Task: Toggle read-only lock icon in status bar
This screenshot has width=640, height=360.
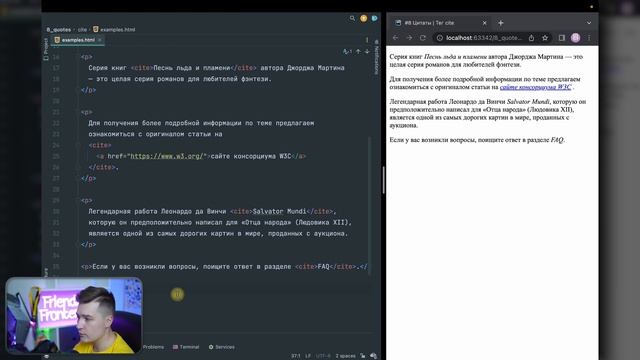Action: pyautogui.click(x=363, y=356)
